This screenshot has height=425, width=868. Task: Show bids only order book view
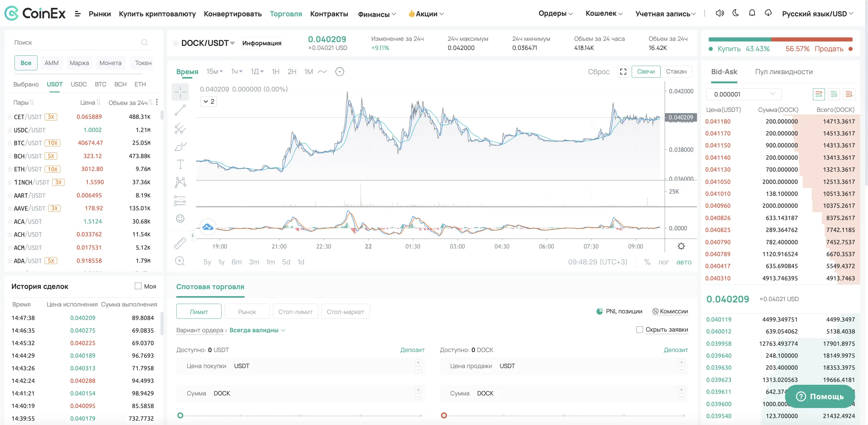tap(834, 94)
